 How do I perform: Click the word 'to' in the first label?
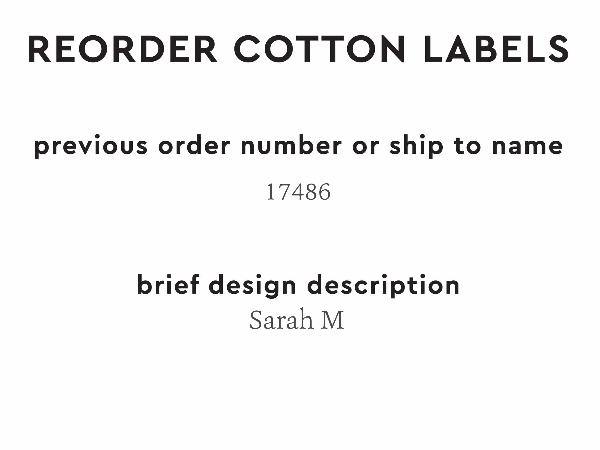coord(467,146)
